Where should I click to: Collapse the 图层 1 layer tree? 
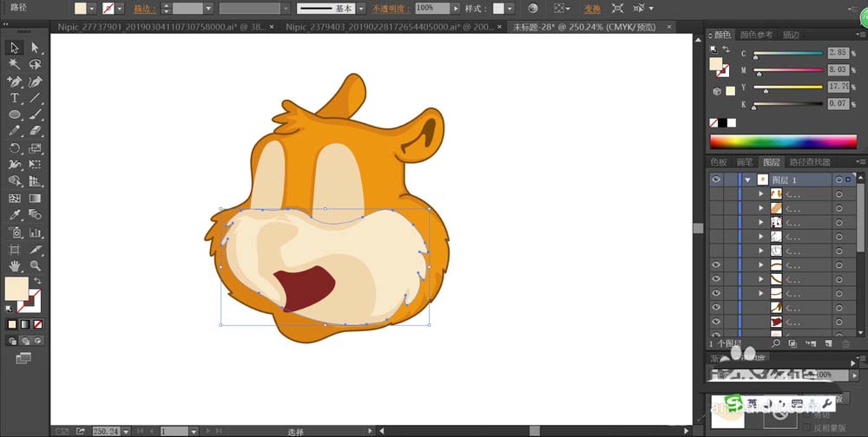click(x=746, y=179)
